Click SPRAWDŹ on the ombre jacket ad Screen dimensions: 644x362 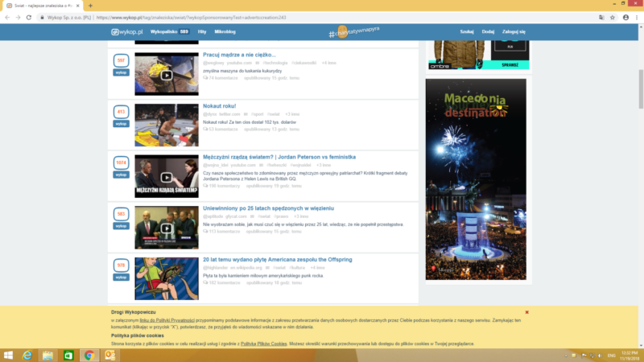point(510,65)
